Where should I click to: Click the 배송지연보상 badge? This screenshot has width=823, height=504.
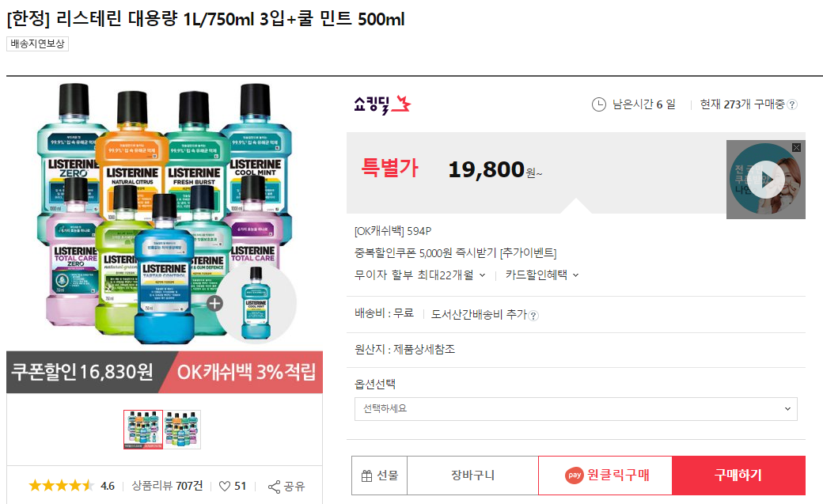(37, 44)
